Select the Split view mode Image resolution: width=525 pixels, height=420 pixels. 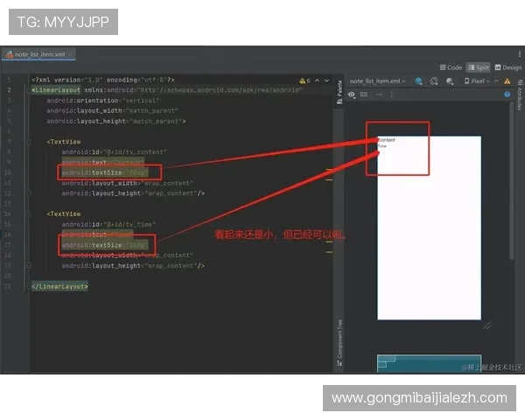[x=479, y=67]
